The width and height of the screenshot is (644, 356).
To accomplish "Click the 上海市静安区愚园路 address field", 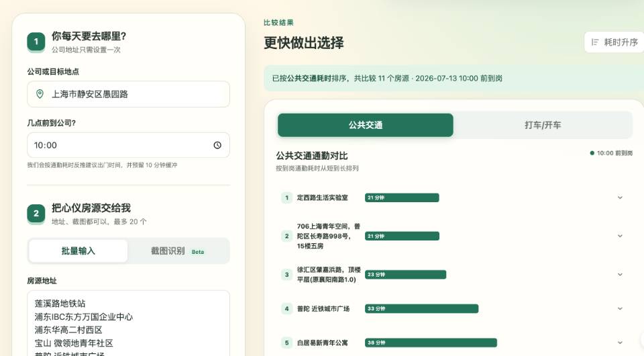I will click(129, 94).
